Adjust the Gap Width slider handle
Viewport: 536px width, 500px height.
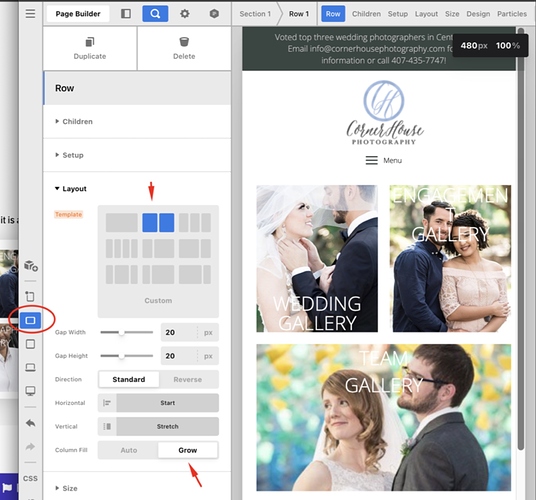coord(121,332)
